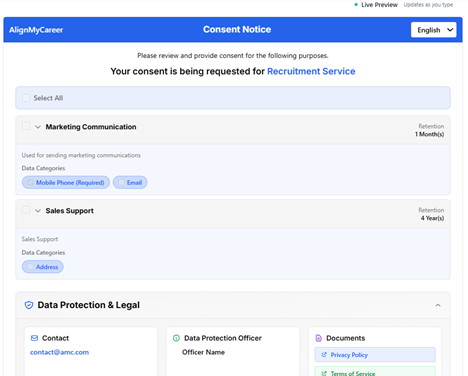Screen dimensions: 468x376
Task: Collapse the Data Protection & Legal panel
Action: [x=438, y=305]
